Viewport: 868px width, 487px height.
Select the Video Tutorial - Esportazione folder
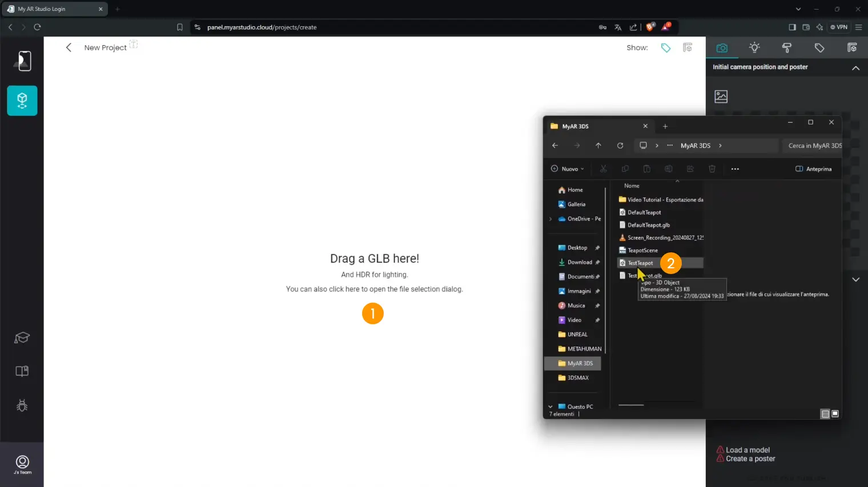coord(661,199)
